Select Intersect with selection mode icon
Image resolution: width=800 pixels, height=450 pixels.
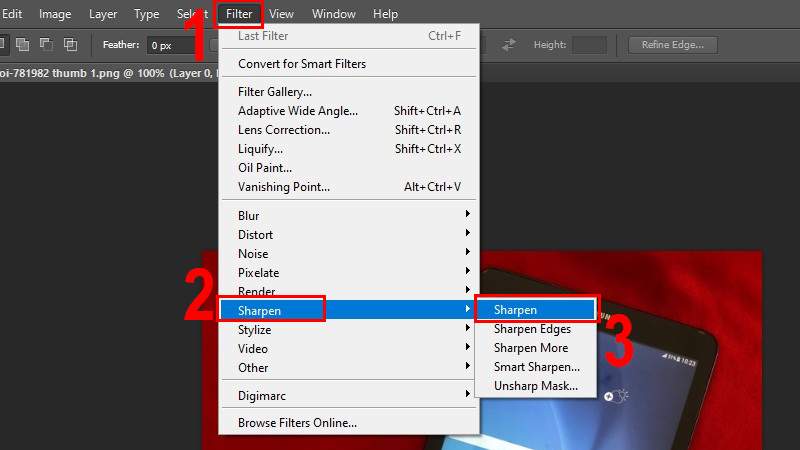tap(70, 44)
